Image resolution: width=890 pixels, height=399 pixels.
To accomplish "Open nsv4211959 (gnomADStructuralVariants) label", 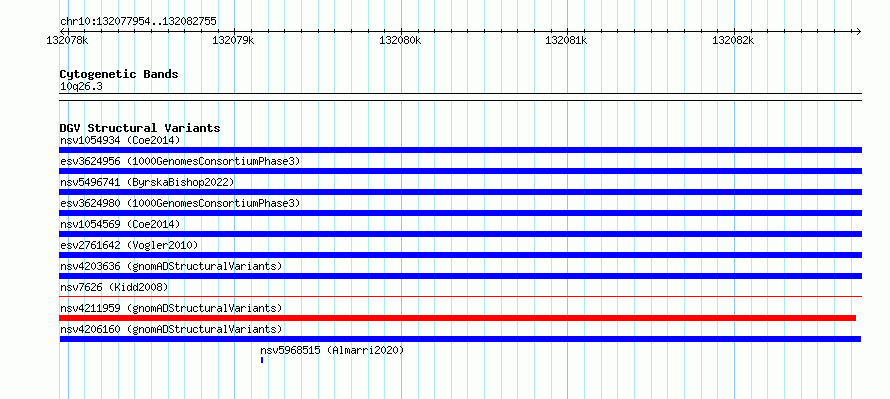I will 171,308.
